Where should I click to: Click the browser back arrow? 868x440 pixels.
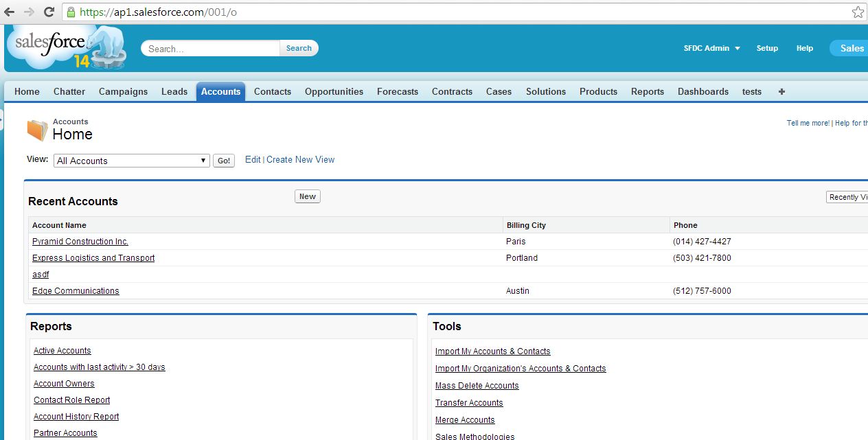tap(10, 12)
